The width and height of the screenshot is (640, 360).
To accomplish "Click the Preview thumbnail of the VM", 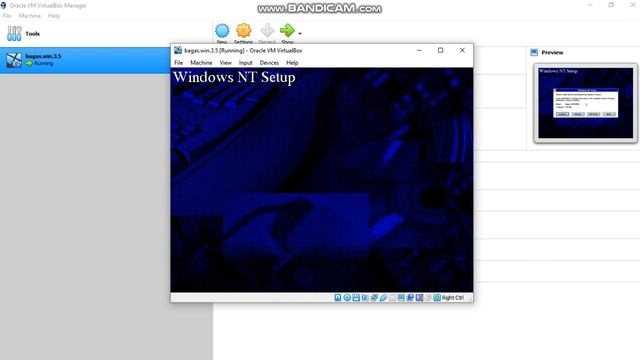I will tap(585, 103).
